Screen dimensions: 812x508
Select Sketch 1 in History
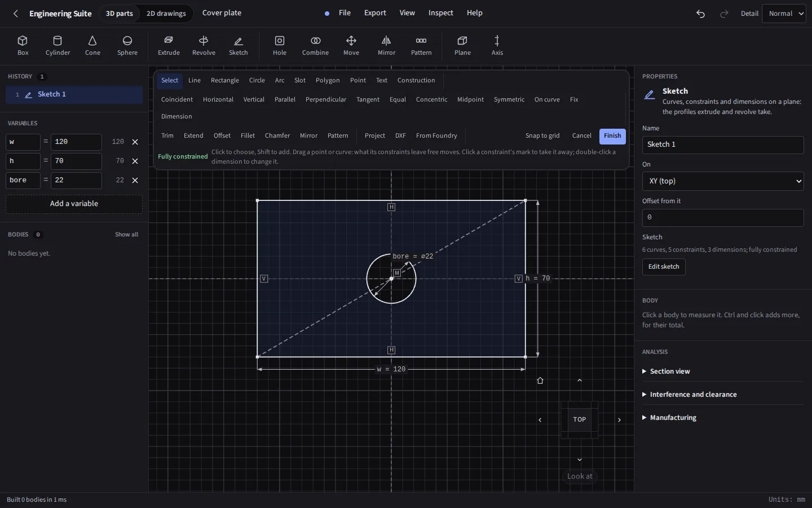tap(74, 95)
